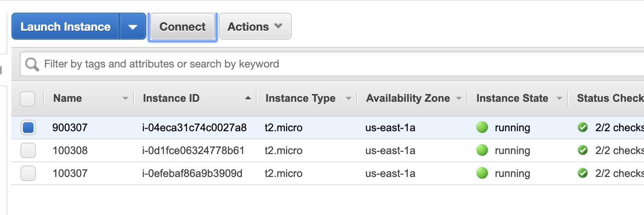Expand the Actions dropdown menu
Image resolution: width=644 pixels, height=215 pixels.
pyautogui.click(x=255, y=27)
